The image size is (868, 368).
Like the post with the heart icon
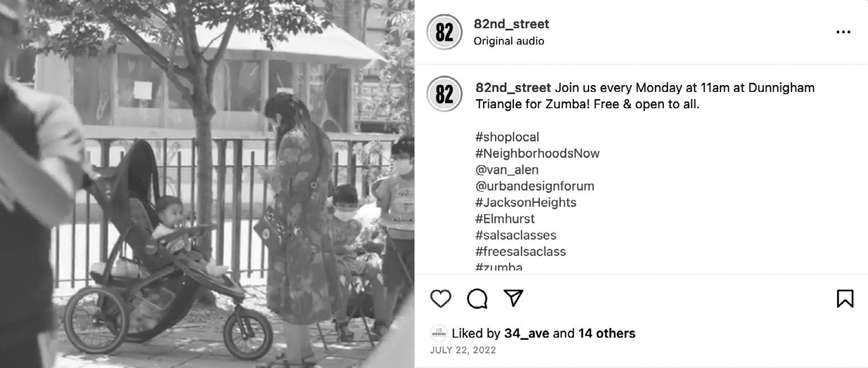tap(441, 299)
